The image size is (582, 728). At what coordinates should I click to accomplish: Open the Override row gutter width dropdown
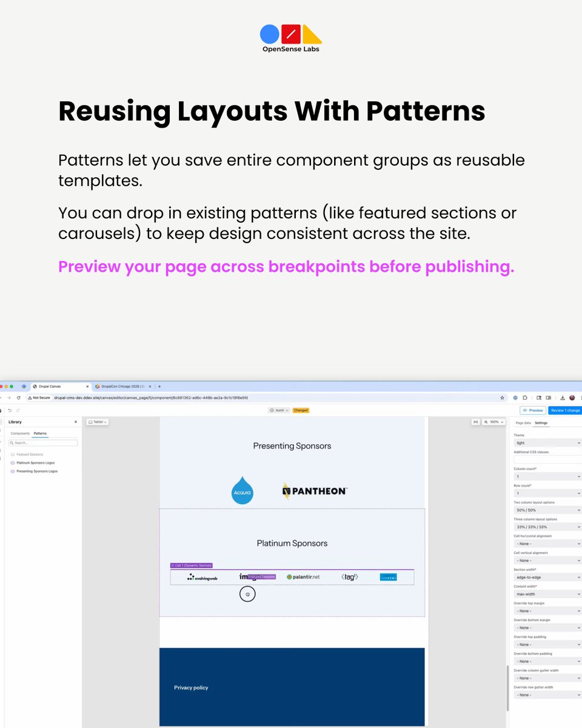tap(547, 695)
